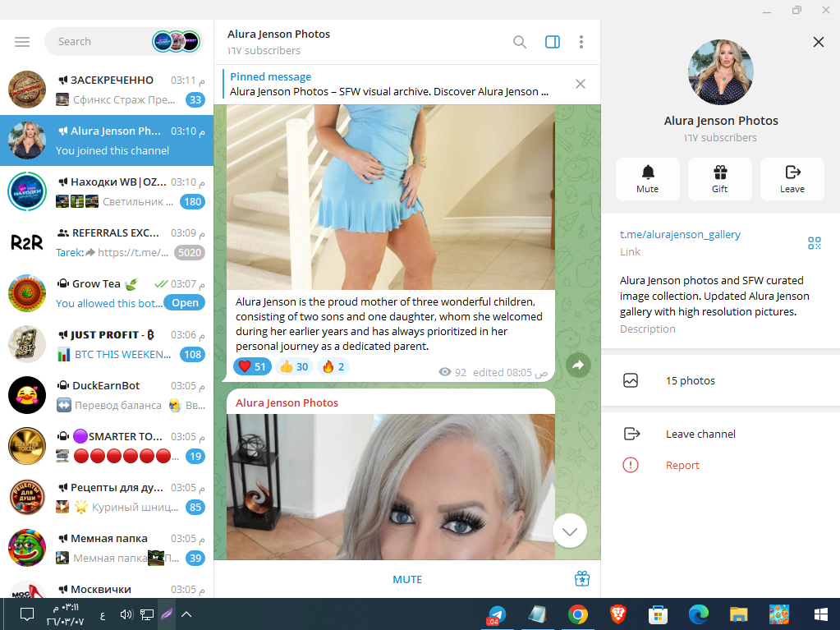Open SMARTER TO... bot chat
The width and height of the screenshot is (840, 630).
107,446
